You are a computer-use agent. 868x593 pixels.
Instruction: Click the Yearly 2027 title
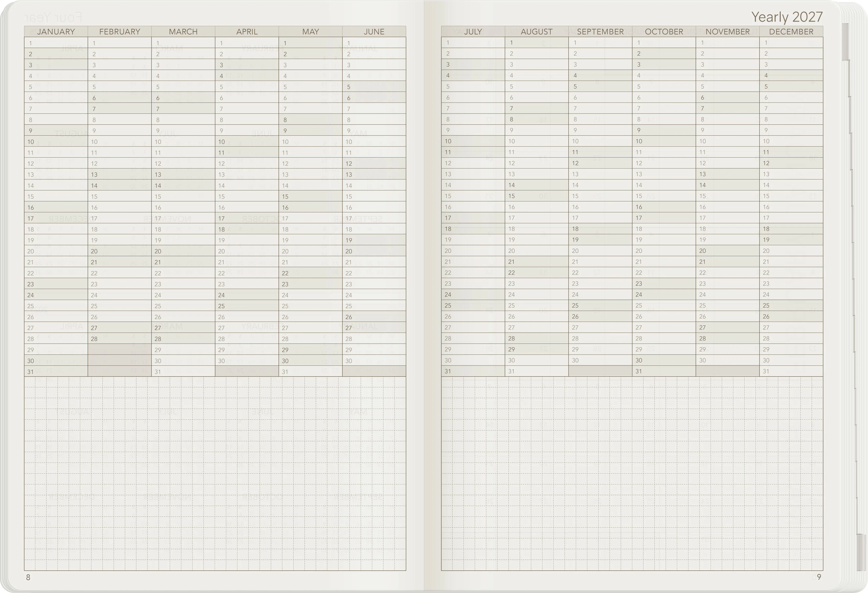tap(786, 17)
